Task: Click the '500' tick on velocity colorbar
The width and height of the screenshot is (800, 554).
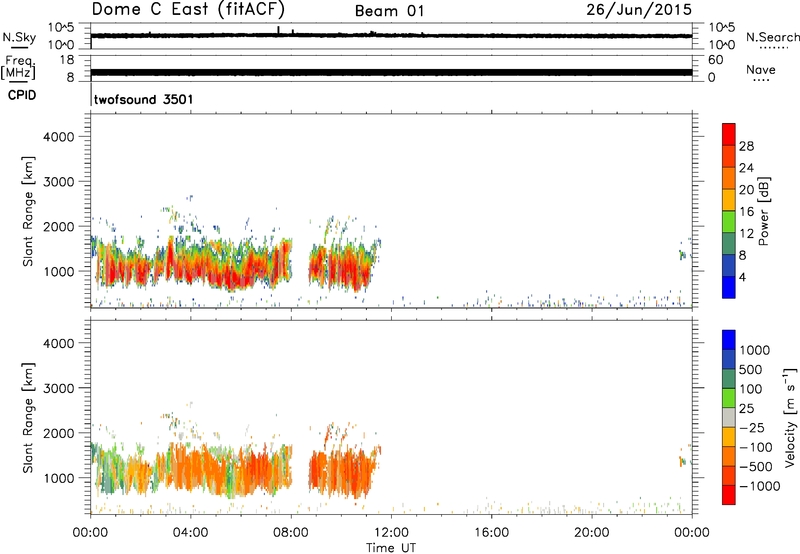Action: 750,370
